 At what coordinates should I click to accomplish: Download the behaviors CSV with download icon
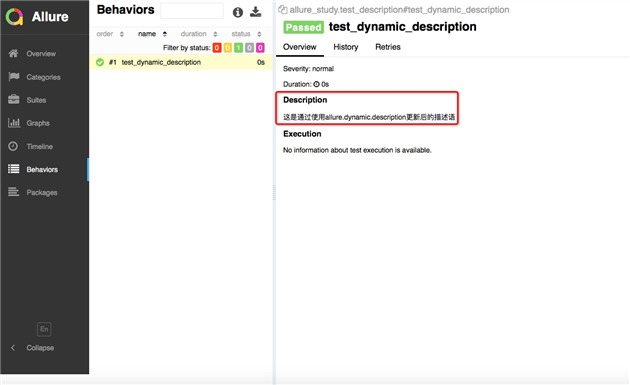pos(256,12)
